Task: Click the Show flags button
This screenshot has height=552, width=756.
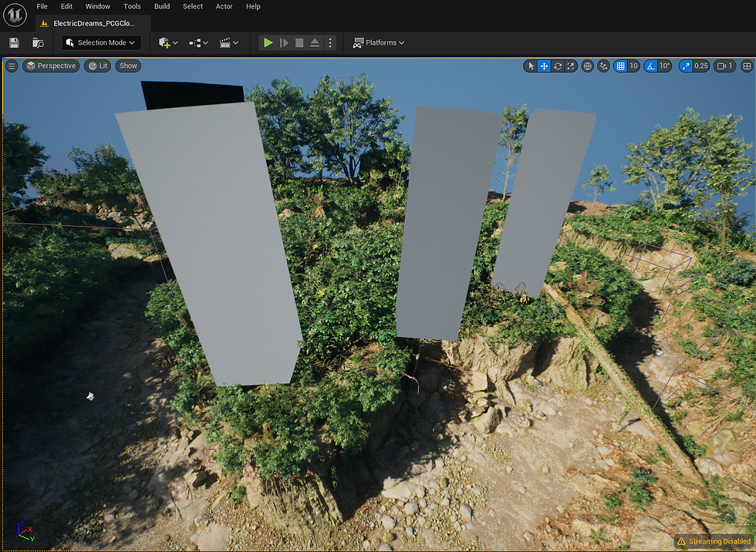Action: (128, 66)
